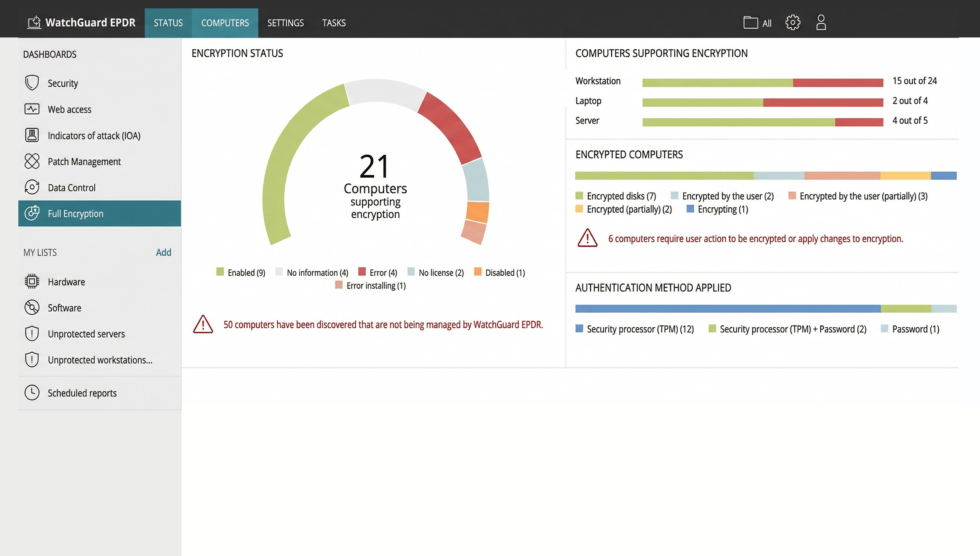Click the 6 computers require user action warning

tap(755, 239)
